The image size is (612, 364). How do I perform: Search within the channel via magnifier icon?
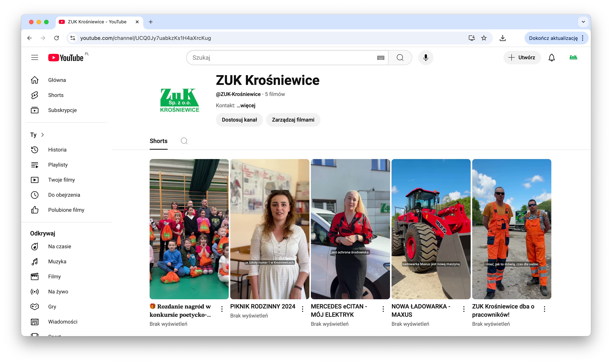(184, 141)
